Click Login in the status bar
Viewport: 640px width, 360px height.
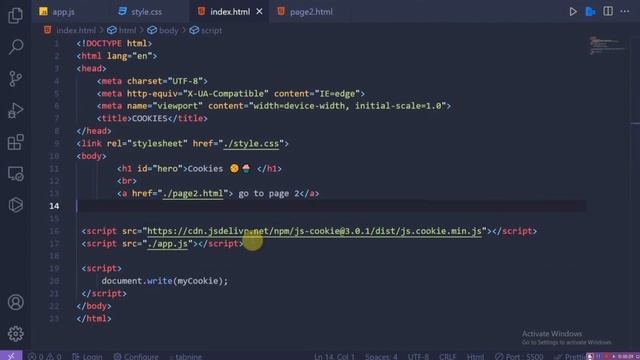click(x=87, y=356)
